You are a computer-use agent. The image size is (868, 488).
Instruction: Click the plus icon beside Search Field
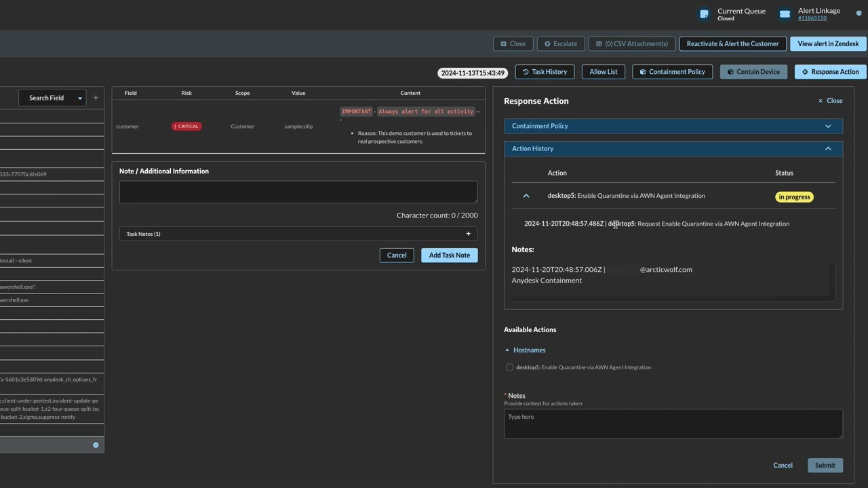pyautogui.click(x=96, y=98)
